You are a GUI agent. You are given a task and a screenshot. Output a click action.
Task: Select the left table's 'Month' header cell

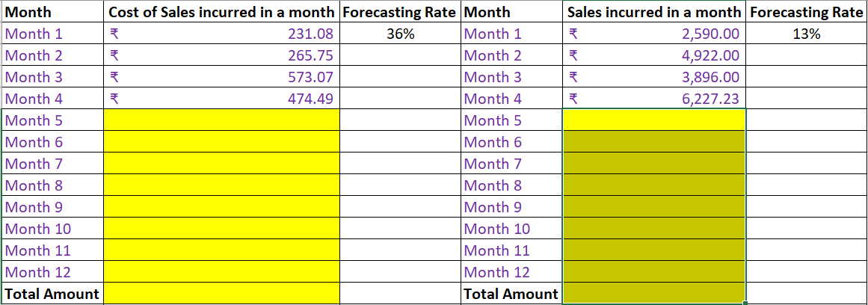tap(53, 12)
